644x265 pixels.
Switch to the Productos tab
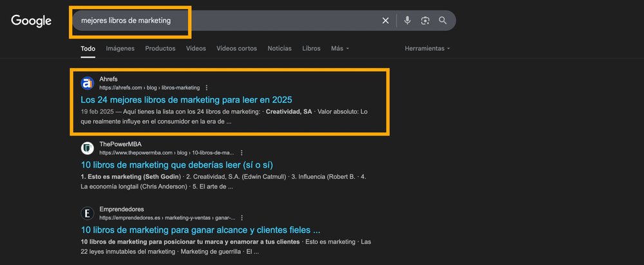pos(160,48)
